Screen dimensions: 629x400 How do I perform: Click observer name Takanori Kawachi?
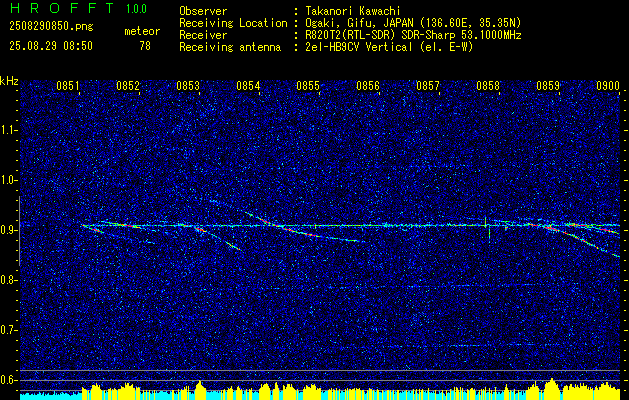click(353, 11)
